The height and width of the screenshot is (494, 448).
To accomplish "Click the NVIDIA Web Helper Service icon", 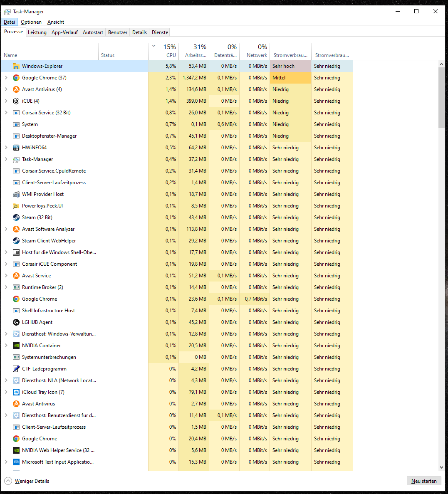I will (16, 450).
